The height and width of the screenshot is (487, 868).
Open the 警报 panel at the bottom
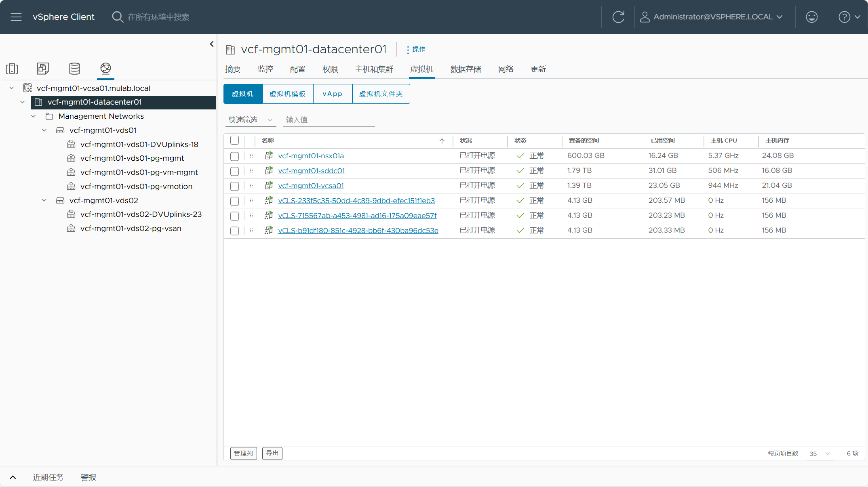tap(88, 477)
